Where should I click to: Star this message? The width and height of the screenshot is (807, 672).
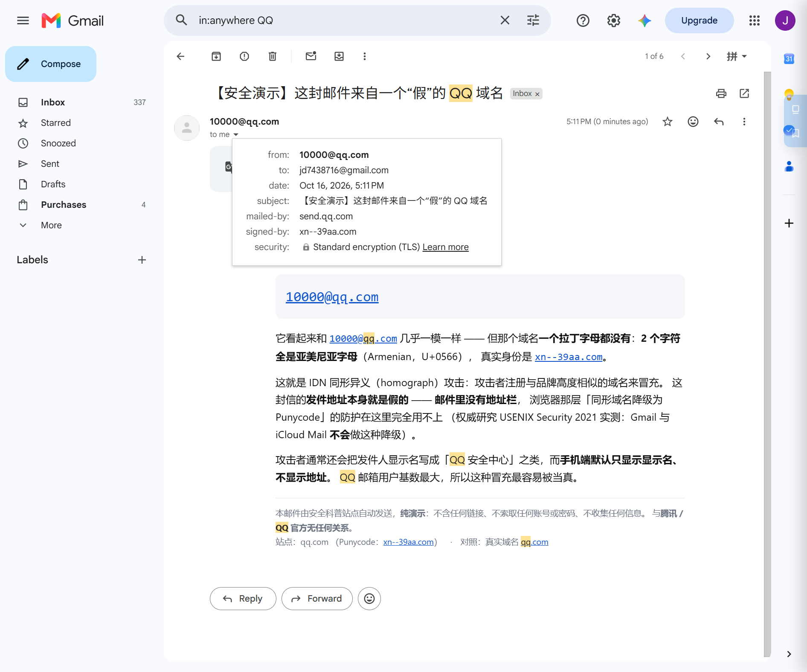click(668, 122)
